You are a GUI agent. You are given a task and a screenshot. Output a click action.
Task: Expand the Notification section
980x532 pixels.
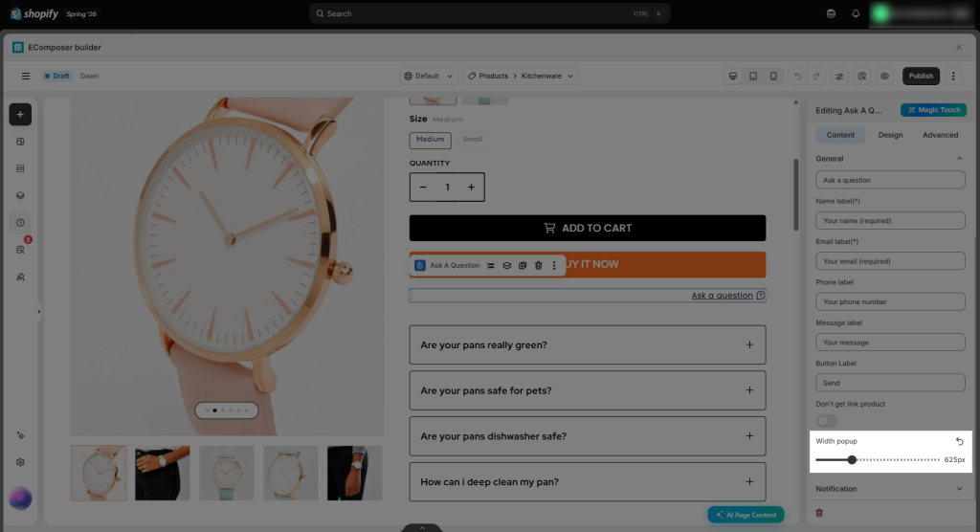tap(890, 489)
